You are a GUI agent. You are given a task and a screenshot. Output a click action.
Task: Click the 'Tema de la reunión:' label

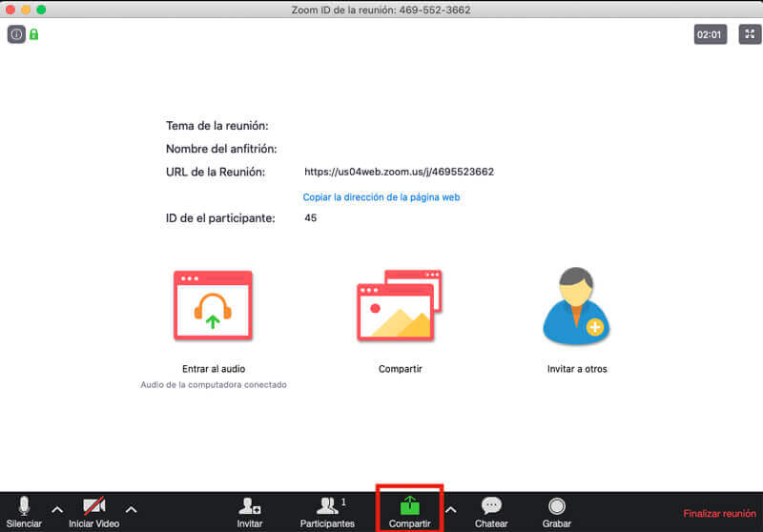217,126
